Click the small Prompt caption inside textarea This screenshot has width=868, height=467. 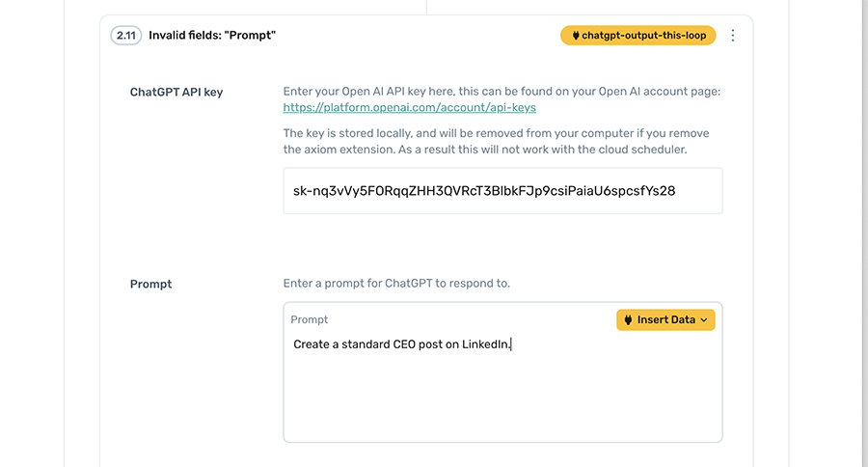(310, 319)
